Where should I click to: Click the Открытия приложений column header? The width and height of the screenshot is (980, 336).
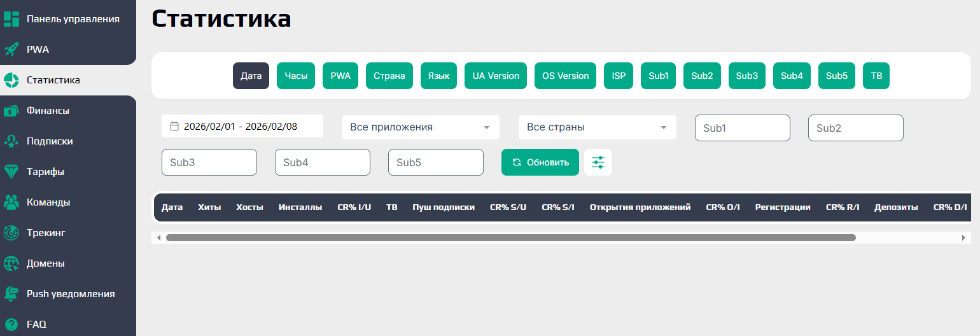[640, 207]
